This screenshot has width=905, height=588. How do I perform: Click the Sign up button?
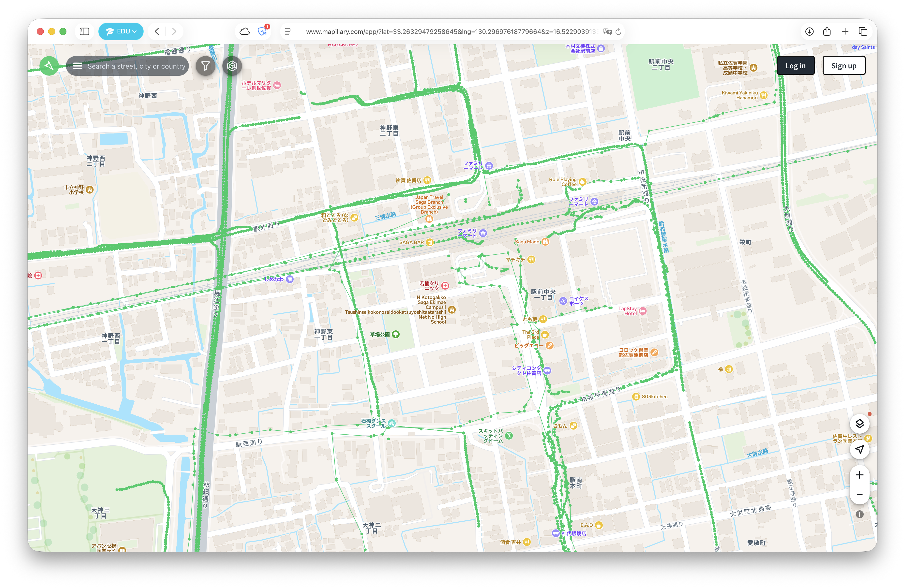[x=844, y=66]
